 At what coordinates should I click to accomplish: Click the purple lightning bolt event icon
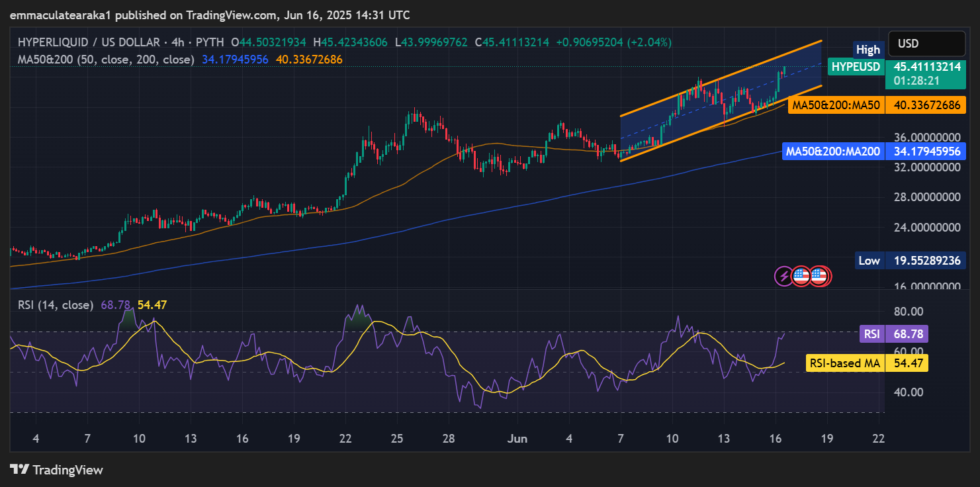tap(784, 276)
